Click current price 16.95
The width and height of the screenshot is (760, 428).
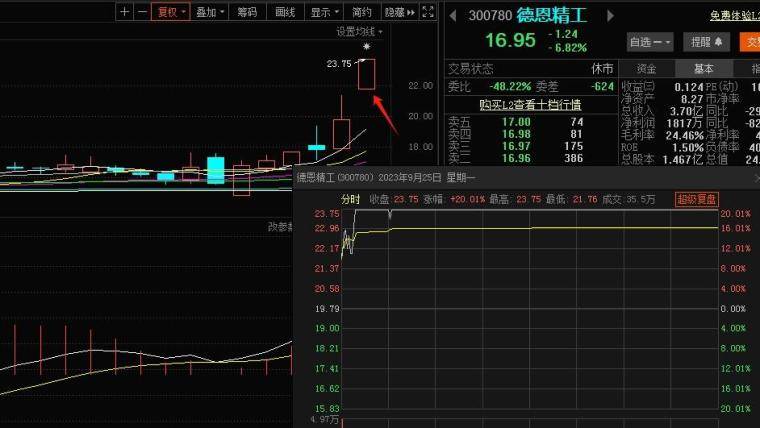(510, 40)
